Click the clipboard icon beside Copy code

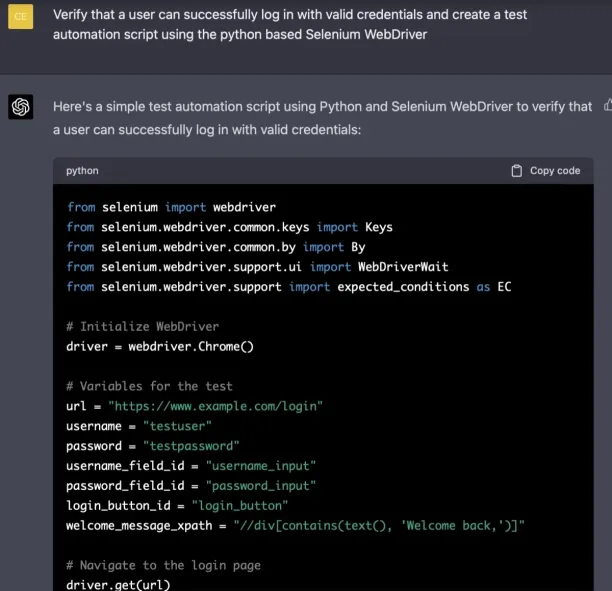pyautogui.click(x=516, y=171)
